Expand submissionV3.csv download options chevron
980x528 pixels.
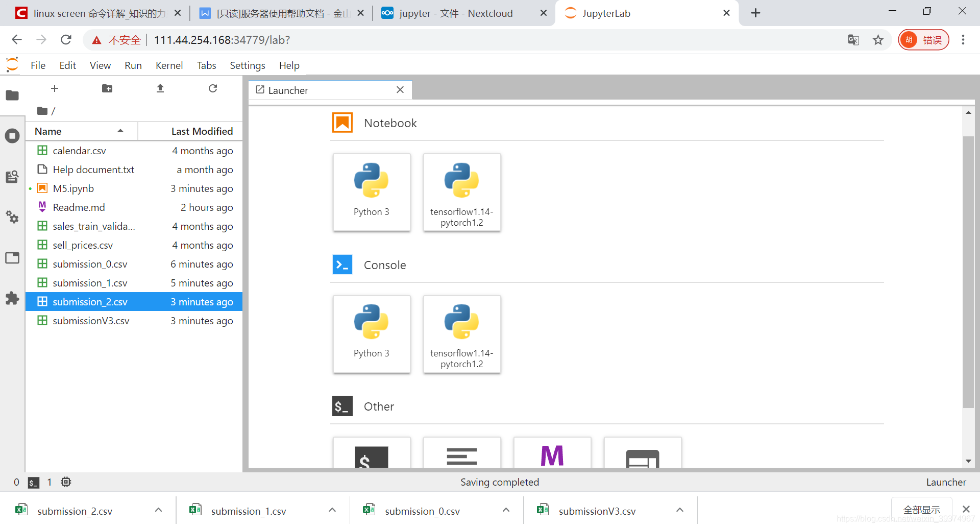coord(680,510)
